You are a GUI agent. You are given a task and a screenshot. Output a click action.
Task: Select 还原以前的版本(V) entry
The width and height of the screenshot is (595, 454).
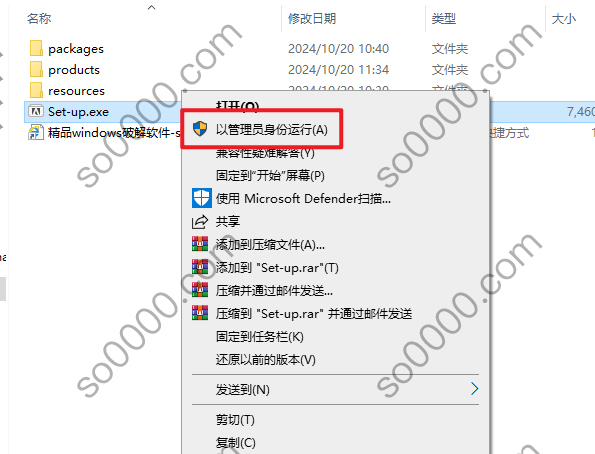point(266,359)
